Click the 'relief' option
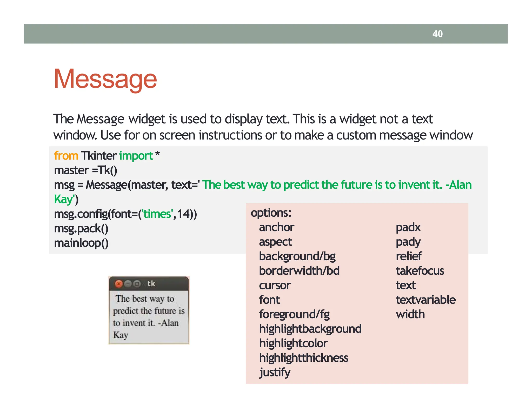 (409, 256)
